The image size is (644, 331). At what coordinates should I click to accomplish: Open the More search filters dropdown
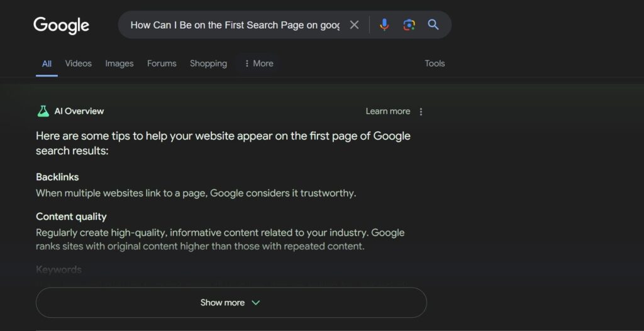pos(258,63)
